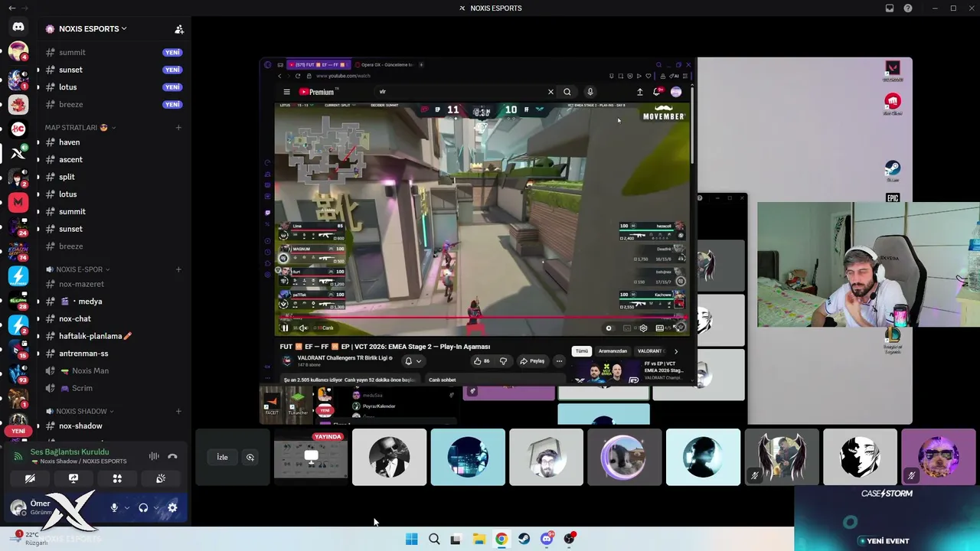The height and width of the screenshot is (551, 980).
Task: Open the soundboard icon in voice panel
Action: 161,478
